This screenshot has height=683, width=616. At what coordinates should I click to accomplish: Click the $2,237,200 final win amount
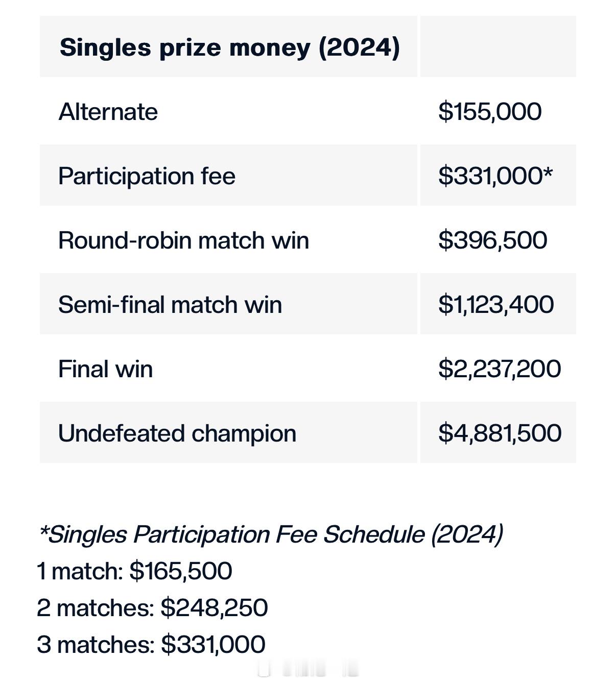pos(500,369)
